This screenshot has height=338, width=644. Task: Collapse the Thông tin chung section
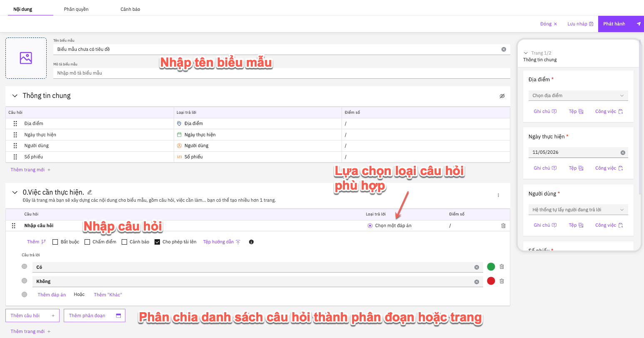[15, 96]
